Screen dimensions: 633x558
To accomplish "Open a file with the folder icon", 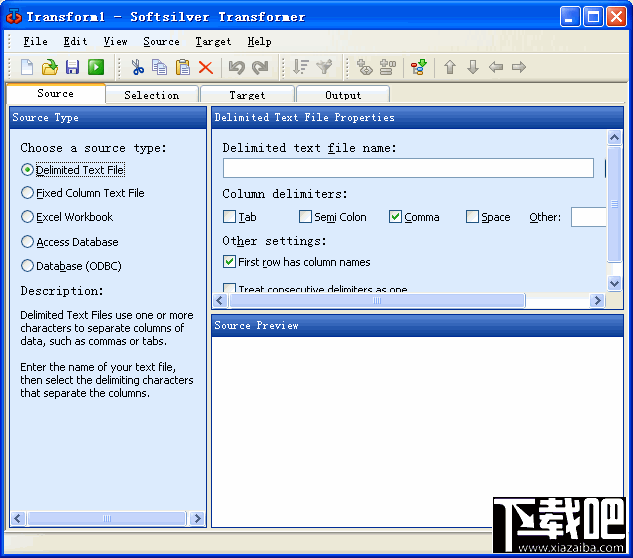I will 50,67.
